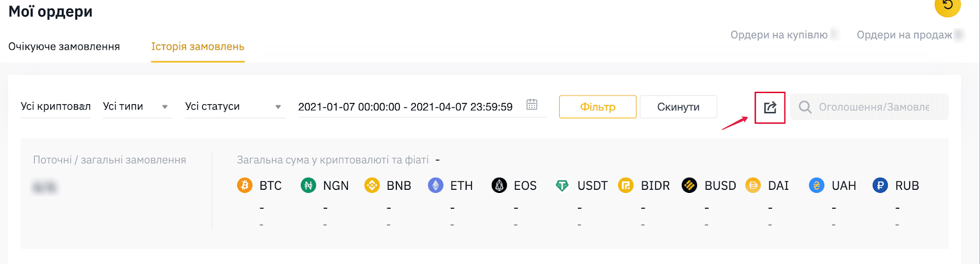This screenshot has width=980, height=264.
Task: Click the 'Скинути' button
Action: [679, 107]
